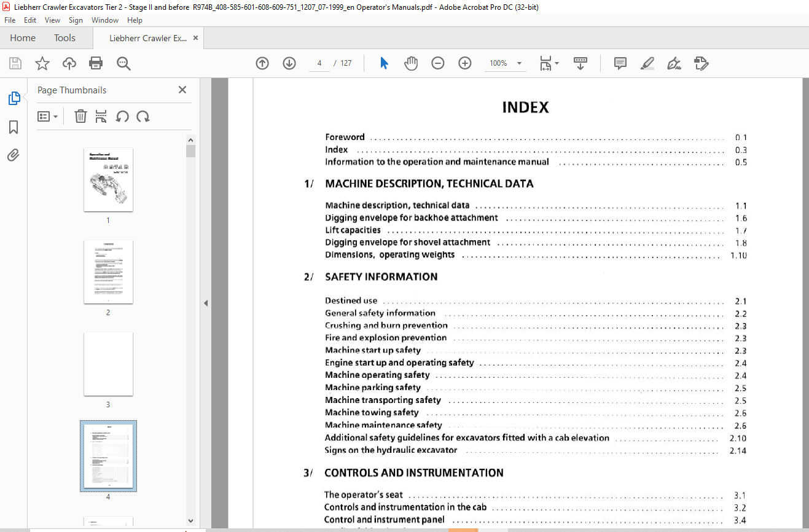This screenshot has height=532, width=809.
Task: Open the Page Thumbnails sidebar icon
Action: tap(14, 98)
